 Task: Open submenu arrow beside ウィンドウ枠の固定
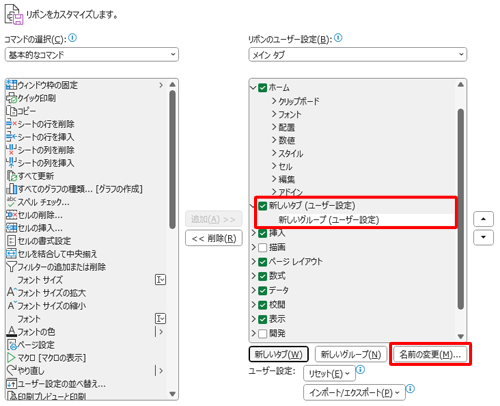[x=161, y=85]
